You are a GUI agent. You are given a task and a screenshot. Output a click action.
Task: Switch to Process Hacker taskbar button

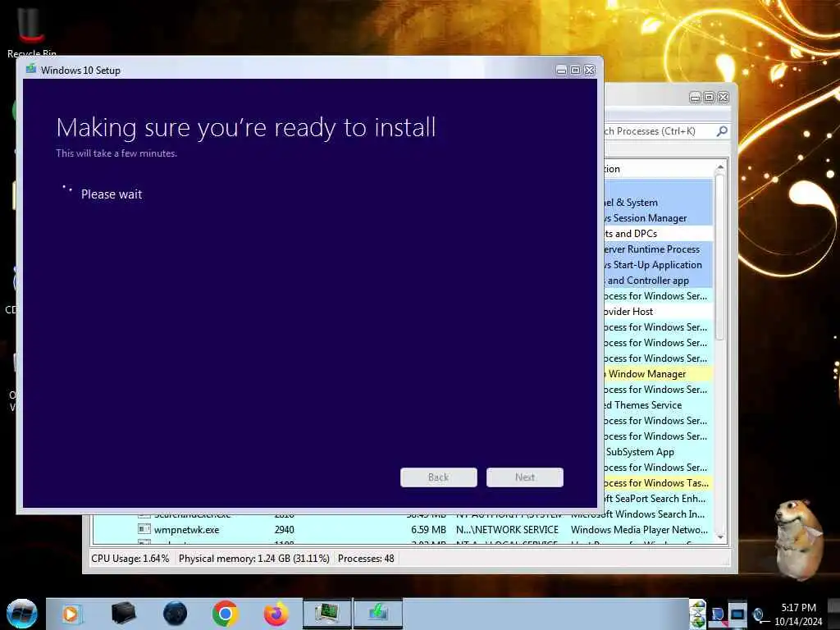click(327, 614)
